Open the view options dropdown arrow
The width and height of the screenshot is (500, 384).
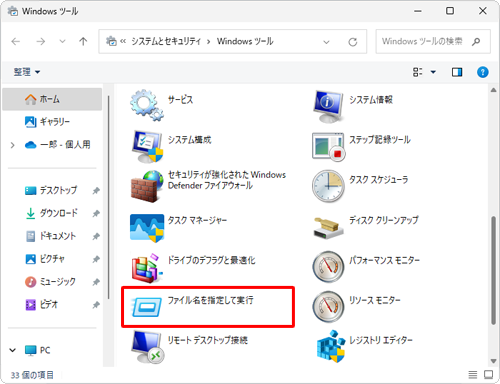tap(433, 72)
